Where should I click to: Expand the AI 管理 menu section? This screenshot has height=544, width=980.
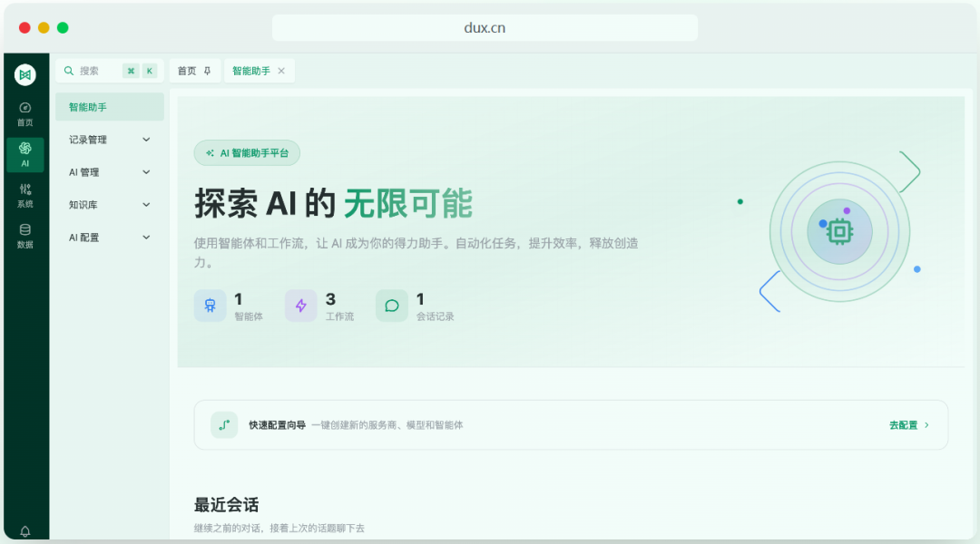(109, 171)
